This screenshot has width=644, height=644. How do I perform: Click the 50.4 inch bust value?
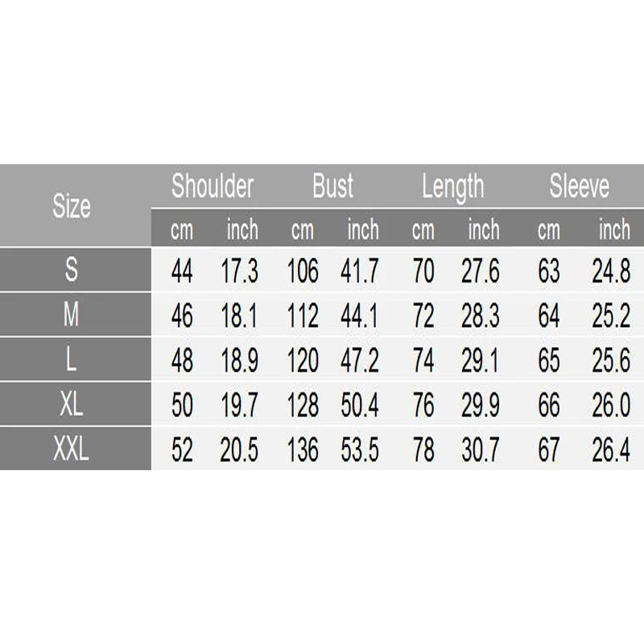pos(361,407)
